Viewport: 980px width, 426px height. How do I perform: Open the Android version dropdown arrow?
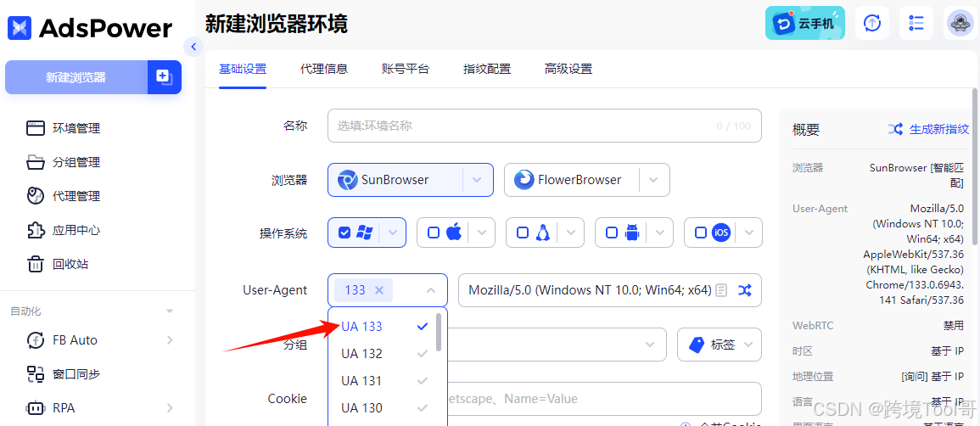tap(661, 233)
